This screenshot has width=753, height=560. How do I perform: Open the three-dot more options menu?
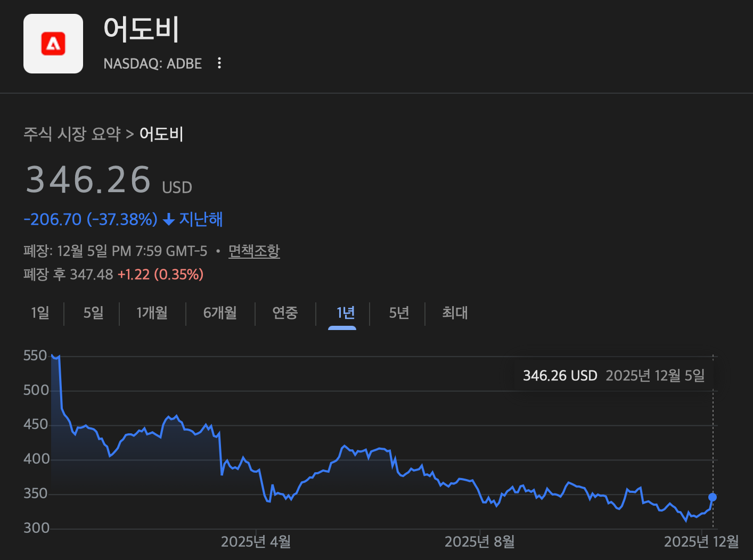tap(219, 63)
